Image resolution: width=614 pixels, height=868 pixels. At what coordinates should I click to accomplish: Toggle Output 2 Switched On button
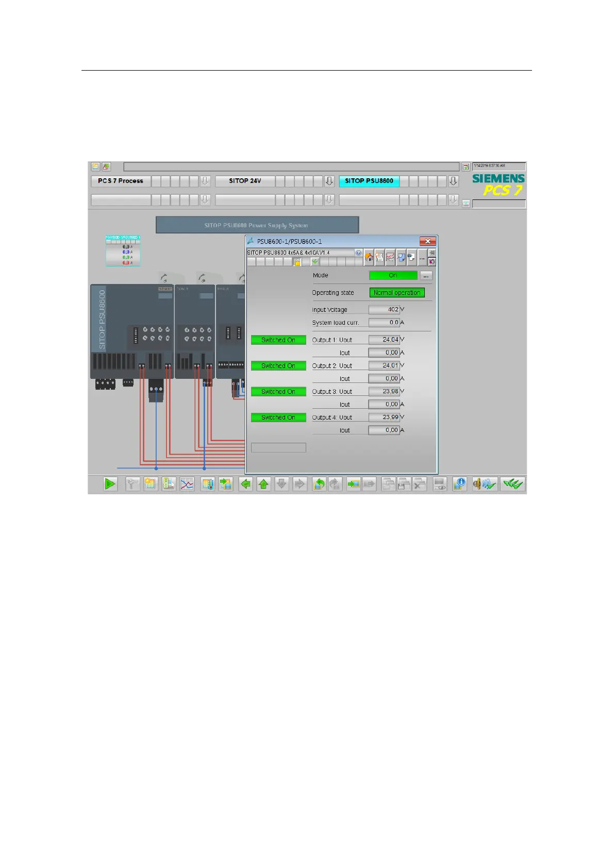278,366
